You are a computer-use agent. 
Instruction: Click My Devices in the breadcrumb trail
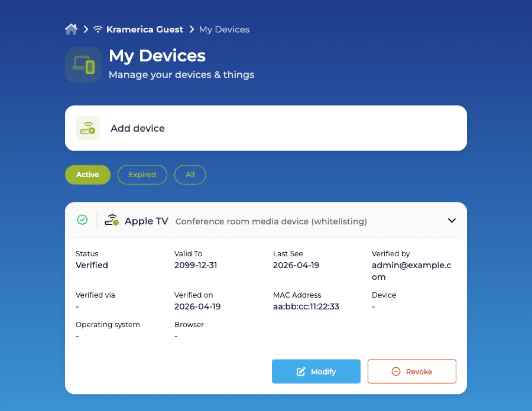tap(224, 29)
